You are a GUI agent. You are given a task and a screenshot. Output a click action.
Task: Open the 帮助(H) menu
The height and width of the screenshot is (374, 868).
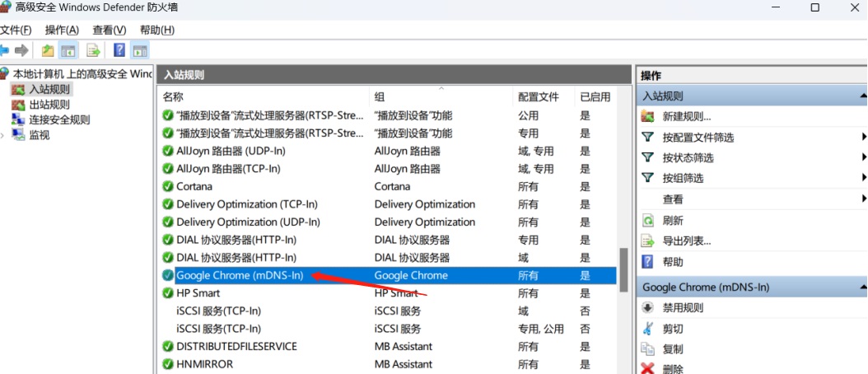(157, 30)
